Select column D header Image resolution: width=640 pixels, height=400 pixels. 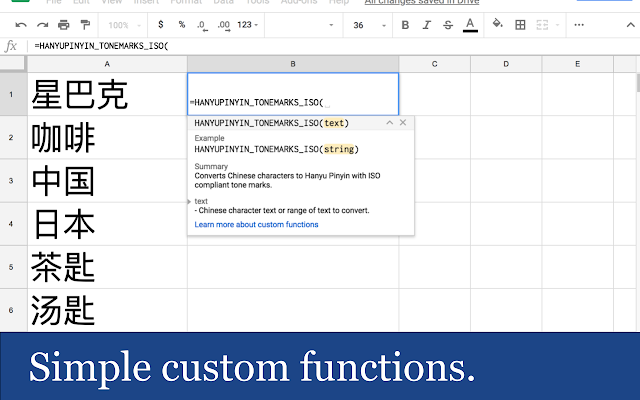[506, 64]
